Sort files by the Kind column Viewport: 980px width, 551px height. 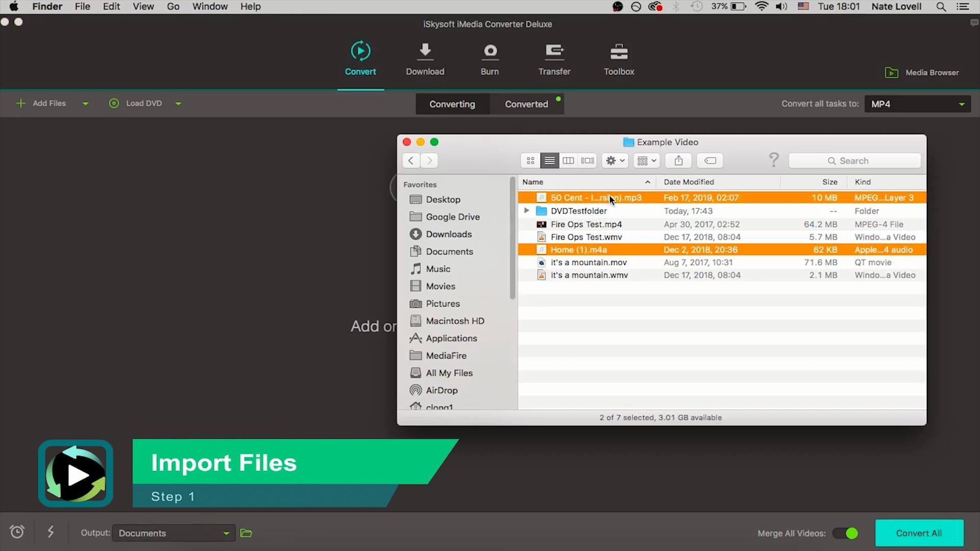point(887,182)
